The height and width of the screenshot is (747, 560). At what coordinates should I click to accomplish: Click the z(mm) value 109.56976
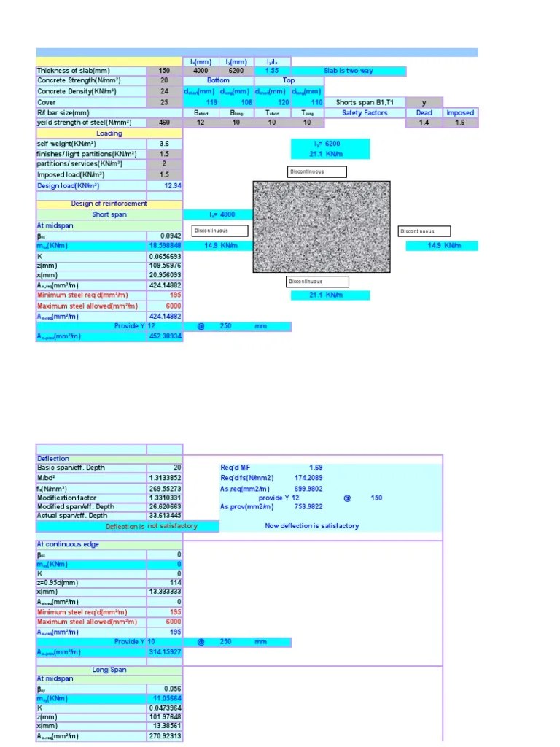(x=164, y=266)
